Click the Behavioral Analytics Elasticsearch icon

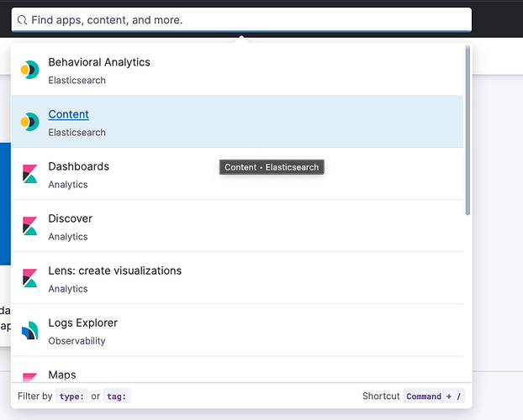point(30,71)
